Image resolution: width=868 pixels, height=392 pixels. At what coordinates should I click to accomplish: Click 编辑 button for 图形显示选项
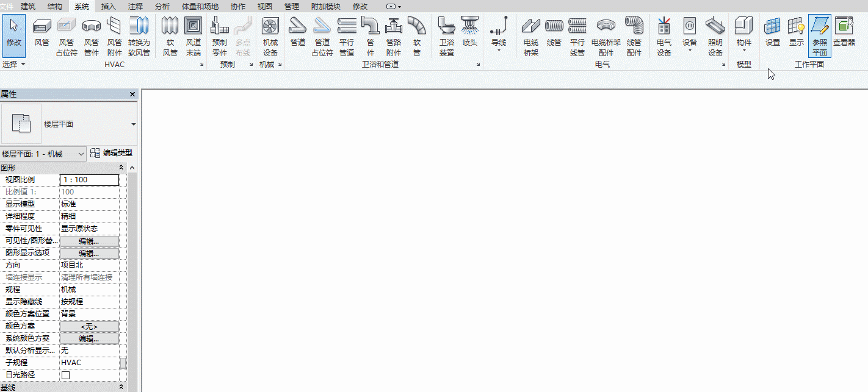89,253
